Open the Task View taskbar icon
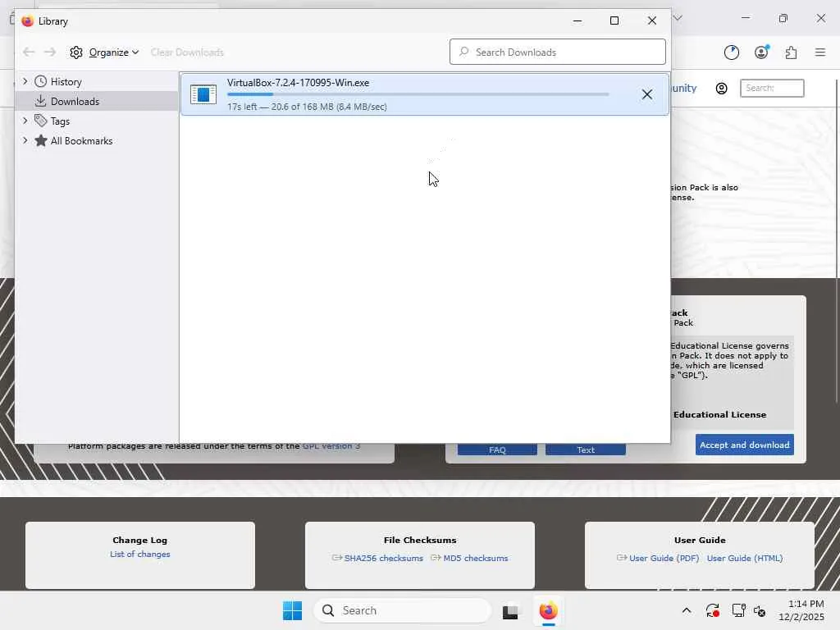Image resolution: width=840 pixels, height=630 pixels. point(510,610)
